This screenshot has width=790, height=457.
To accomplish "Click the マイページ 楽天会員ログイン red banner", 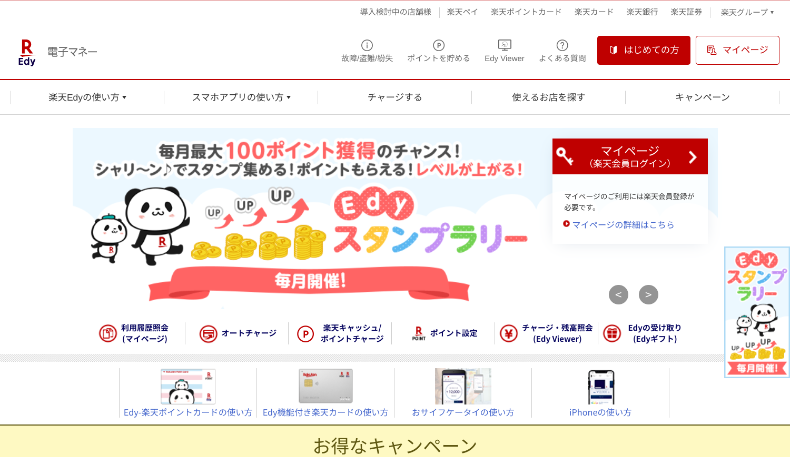I will 630,156.
